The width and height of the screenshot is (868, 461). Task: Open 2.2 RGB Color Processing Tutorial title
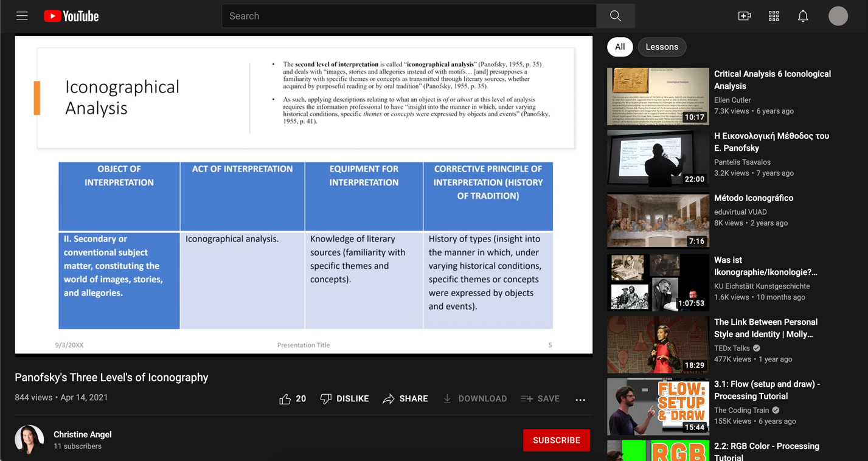coord(766,451)
